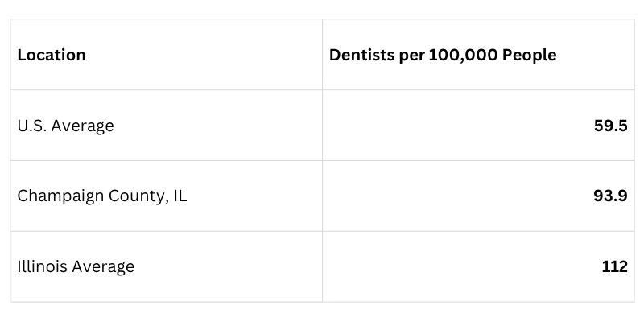Click the word Illinois
This screenshot has height=322, width=644.
point(43,266)
